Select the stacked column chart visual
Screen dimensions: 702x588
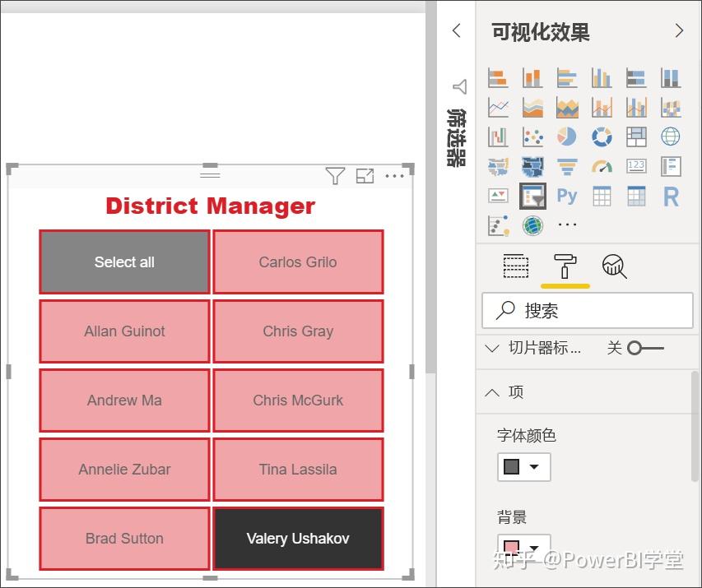pos(532,78)
